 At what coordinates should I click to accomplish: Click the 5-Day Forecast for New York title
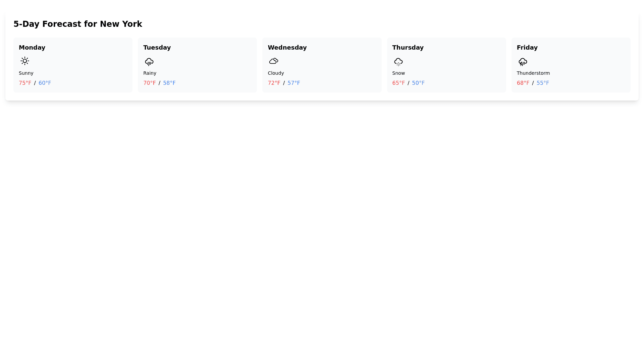coord(77,24)
